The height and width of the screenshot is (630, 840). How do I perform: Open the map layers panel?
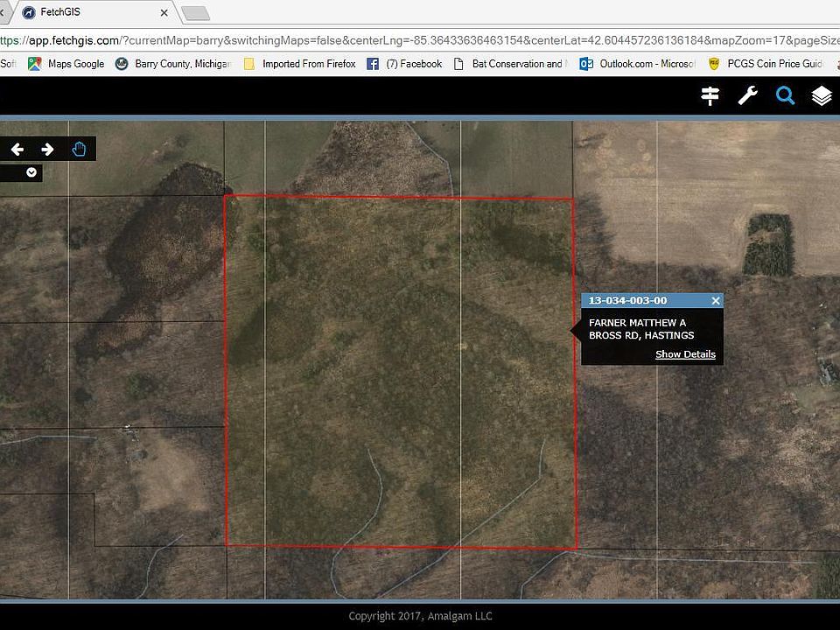point(821,96)
